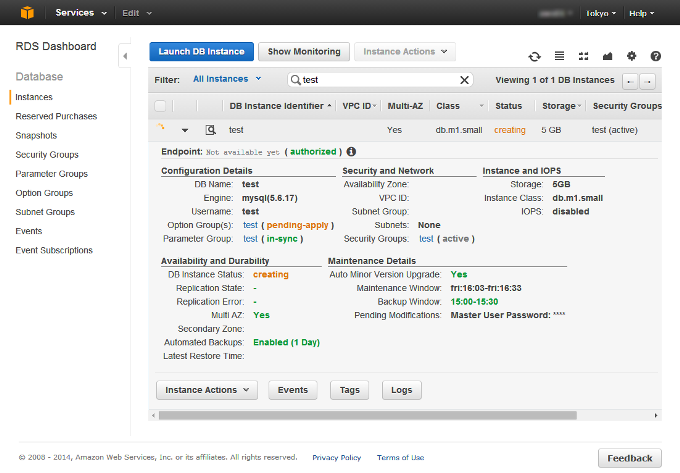Open settings gear icon in toolbar
Image resolution: width=680 pixels, height=473 pixels.
pos(631,56)
